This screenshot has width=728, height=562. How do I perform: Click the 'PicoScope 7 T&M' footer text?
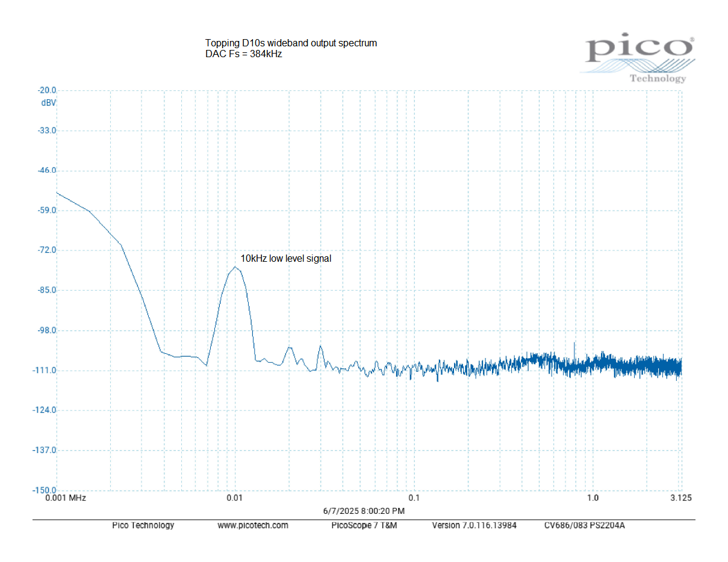364,525
